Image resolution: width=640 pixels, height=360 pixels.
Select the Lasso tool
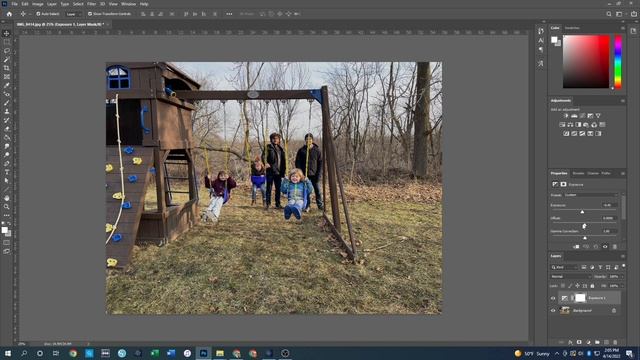tap(7, 51)
